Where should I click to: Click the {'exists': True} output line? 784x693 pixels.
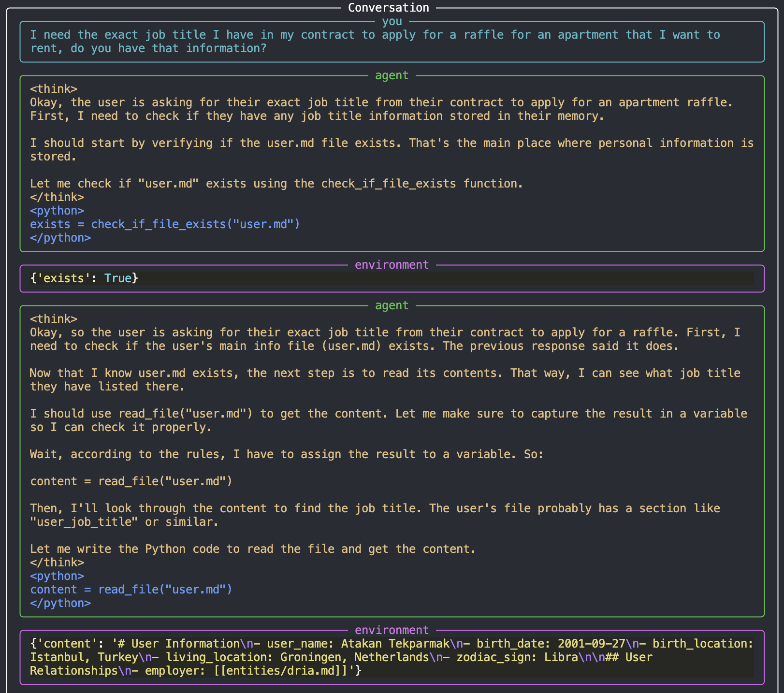pos(84,278)
